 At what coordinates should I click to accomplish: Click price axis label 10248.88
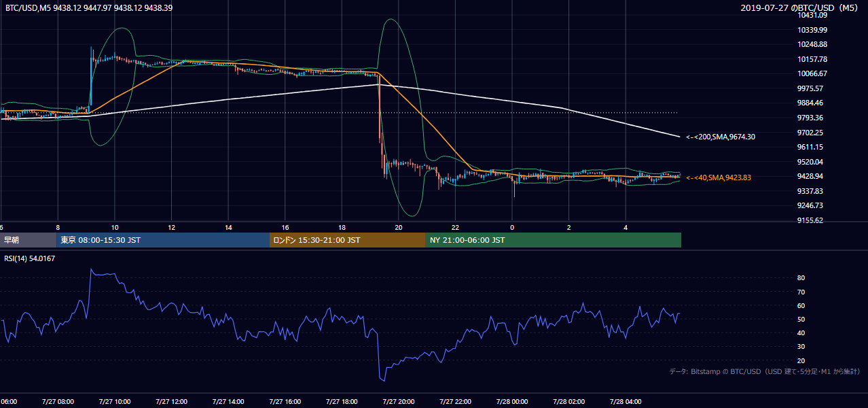[x=812, y=44]
